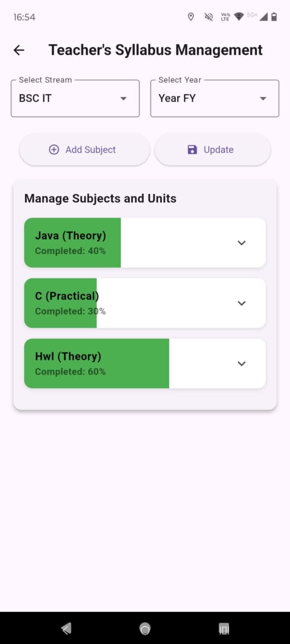Click the plus-circle icon on Add Subject
The height and width of the screenshot is (644, 290).
click(54, 150)
